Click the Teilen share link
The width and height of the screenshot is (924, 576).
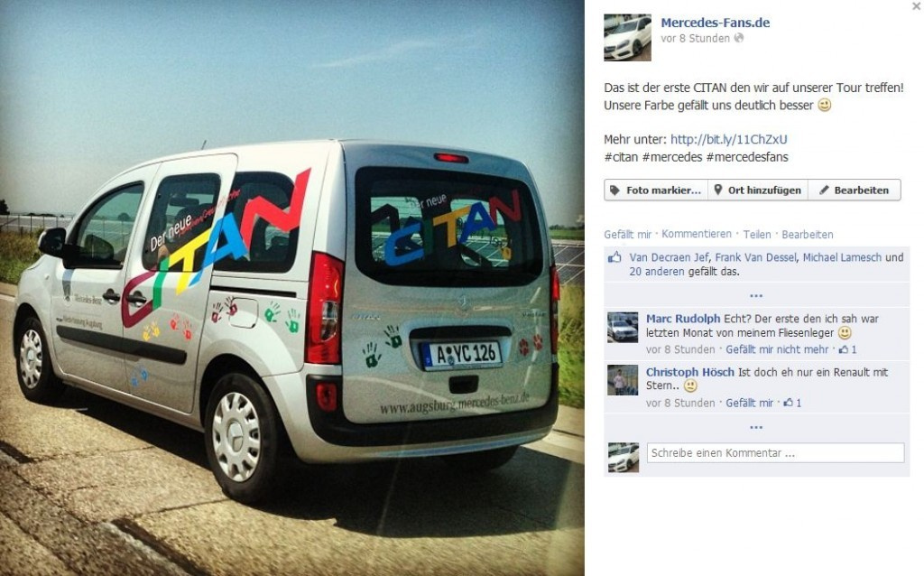point(757,235)
